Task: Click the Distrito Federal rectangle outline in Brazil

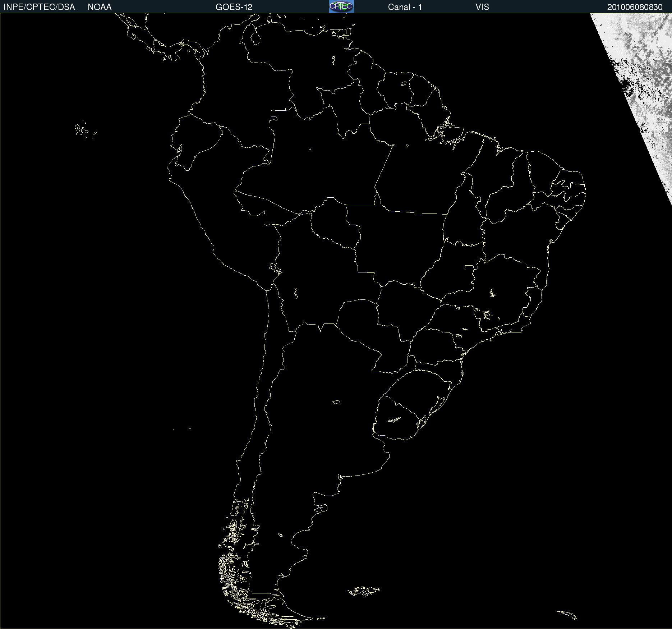Action: tap(469, 268)
